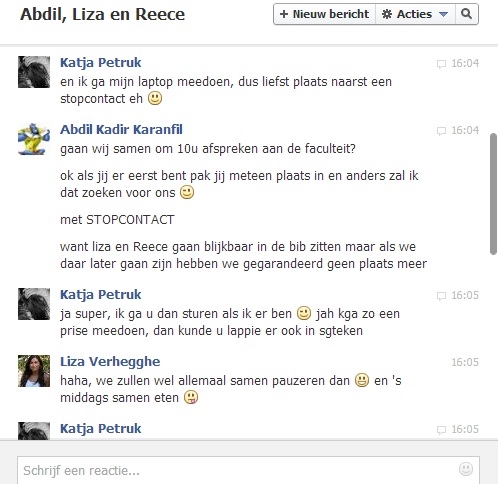Click the Nieuw bericht button
This screenshot has width=498, height=484.
(324, 14)
